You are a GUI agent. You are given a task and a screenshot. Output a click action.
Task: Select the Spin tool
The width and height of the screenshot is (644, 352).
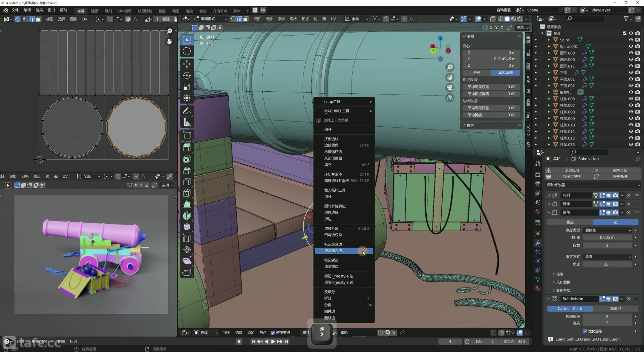click(187, 216)
